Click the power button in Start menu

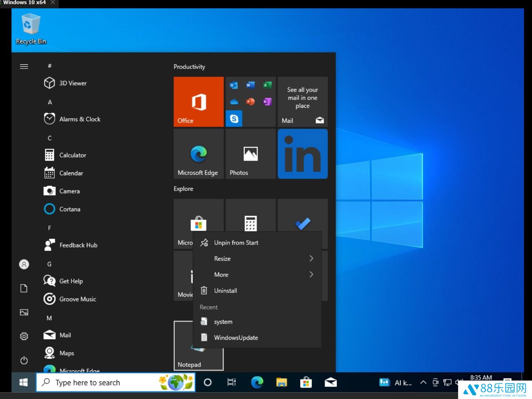[x=24, y=360]
